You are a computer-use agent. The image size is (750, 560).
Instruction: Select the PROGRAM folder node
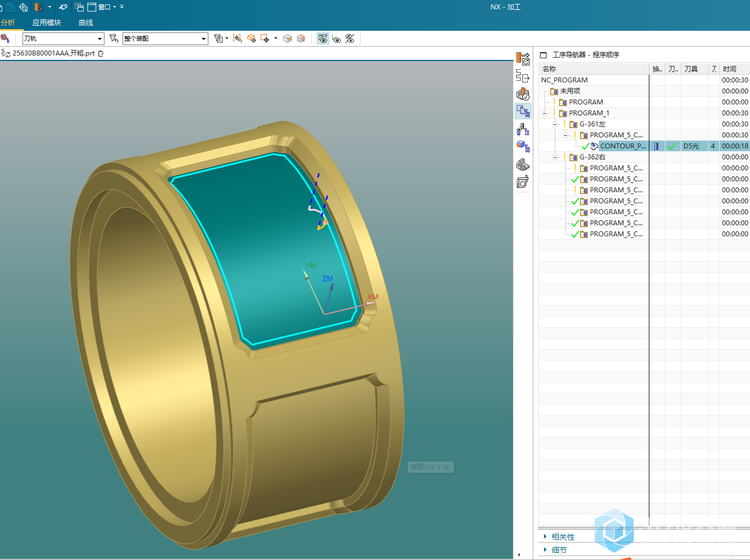coord(586,102)
